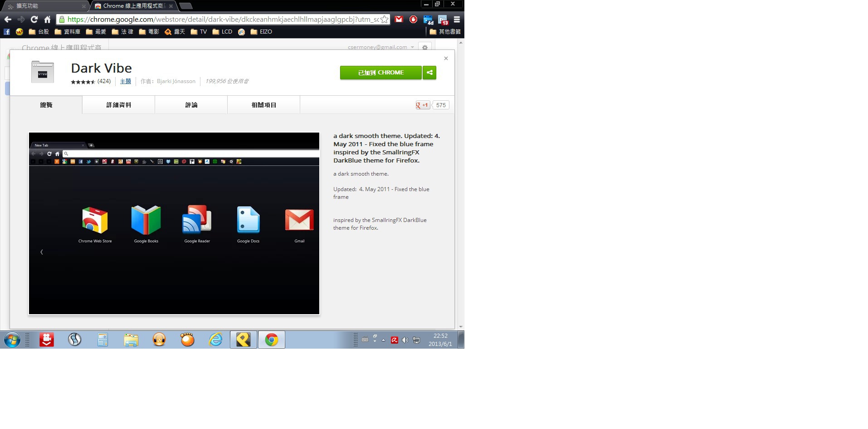
Task: Open the 最愛 bookmarks folder
Action: coord(96,32)
